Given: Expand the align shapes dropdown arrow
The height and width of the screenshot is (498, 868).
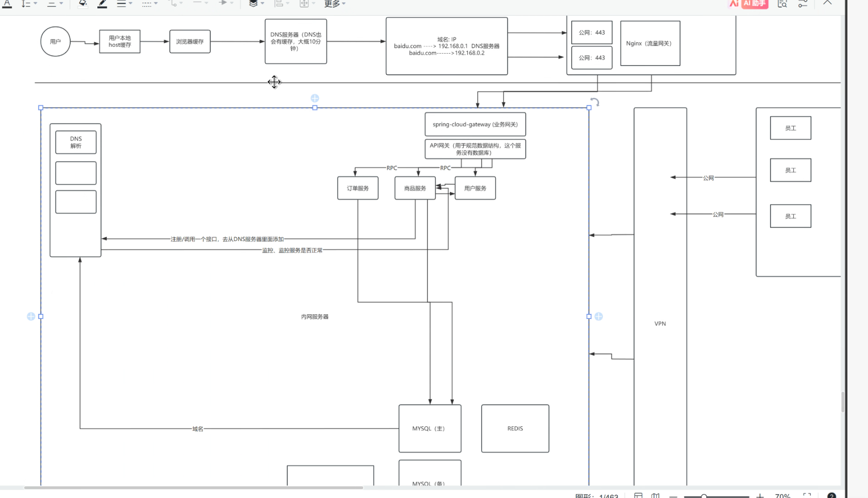Looking at the screenshot, I should (x=288, y=4).
